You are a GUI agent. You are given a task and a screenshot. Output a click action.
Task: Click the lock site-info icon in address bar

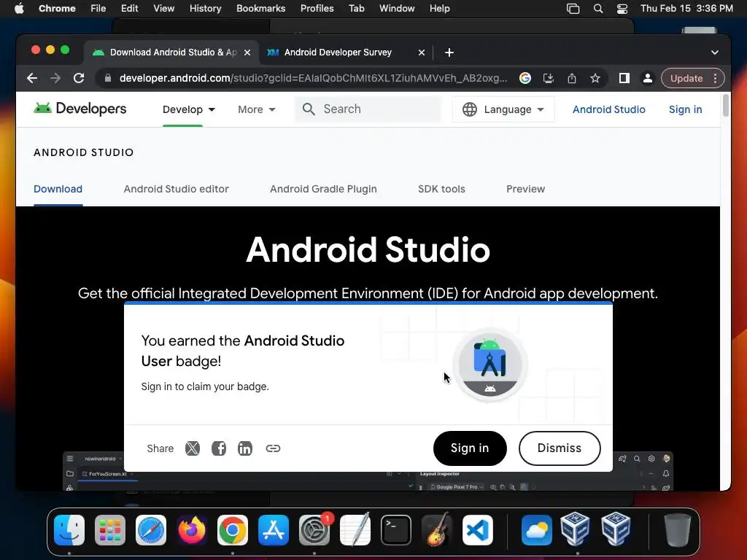[108, 78]
